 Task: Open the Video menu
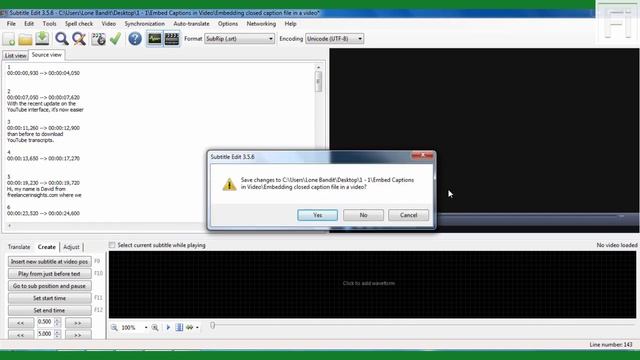[109, 24]
